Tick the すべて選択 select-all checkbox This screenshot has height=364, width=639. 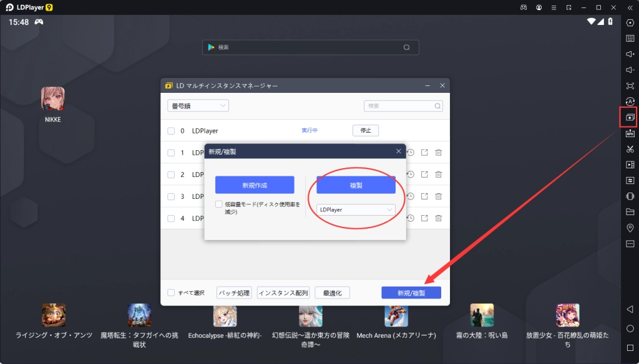[x=171, y=293]
